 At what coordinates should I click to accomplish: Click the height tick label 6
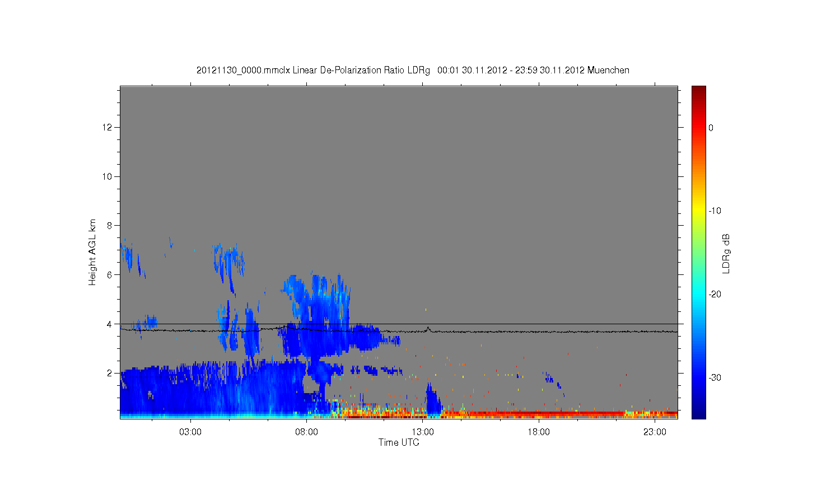pyautogui.click(x=110, y=275)
